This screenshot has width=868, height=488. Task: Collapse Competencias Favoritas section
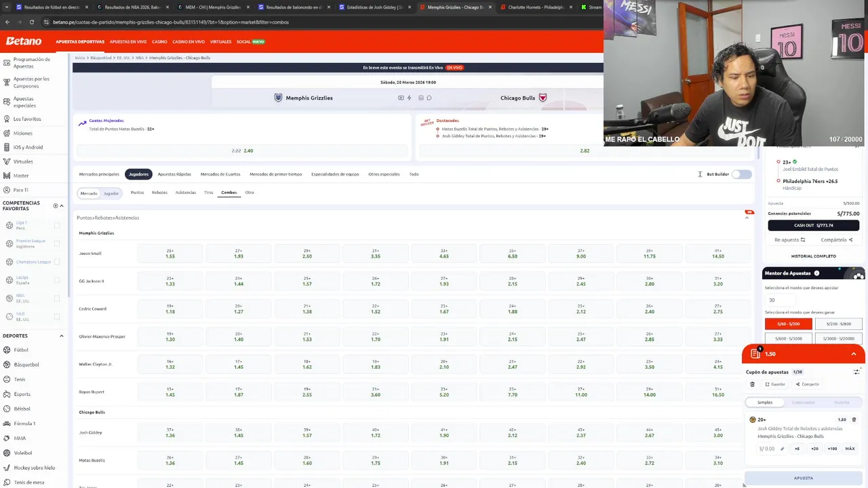click(x=62, y=205)
